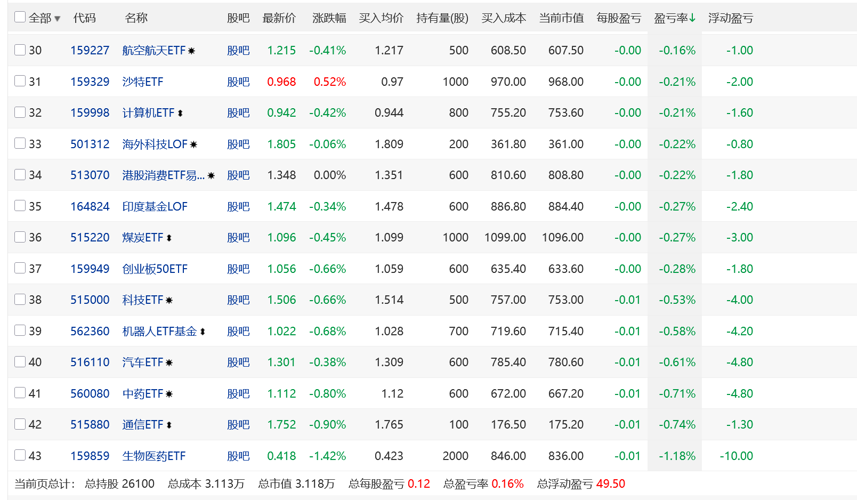
Task: Open stock code 515000 link
Action: pyautogui.click(x=90, y=300)
